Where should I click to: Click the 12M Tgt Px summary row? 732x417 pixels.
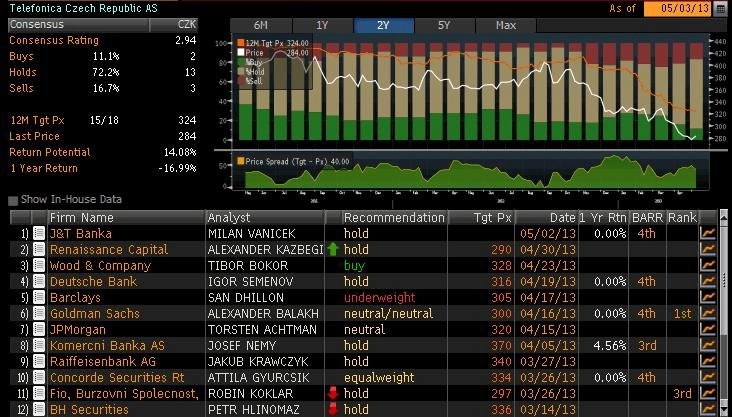click(x=103, y=120)
